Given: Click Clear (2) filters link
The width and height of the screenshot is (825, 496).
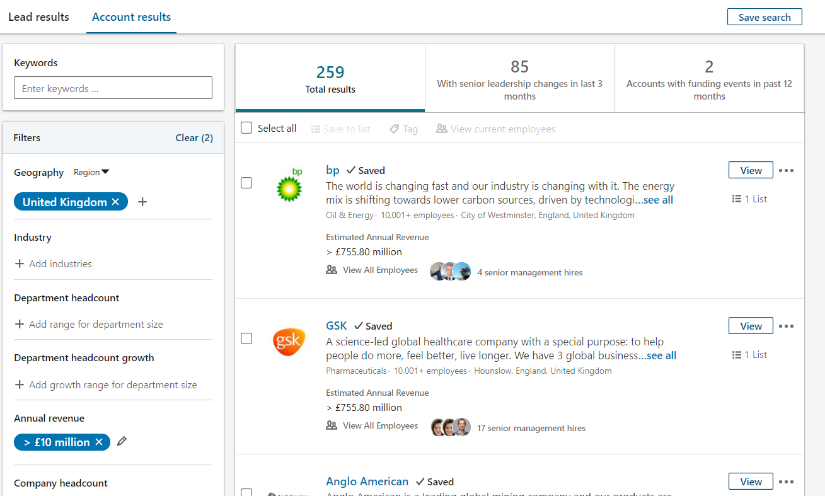Looking at the screenshot, I should pyautogui.click(x=194, y=138).
